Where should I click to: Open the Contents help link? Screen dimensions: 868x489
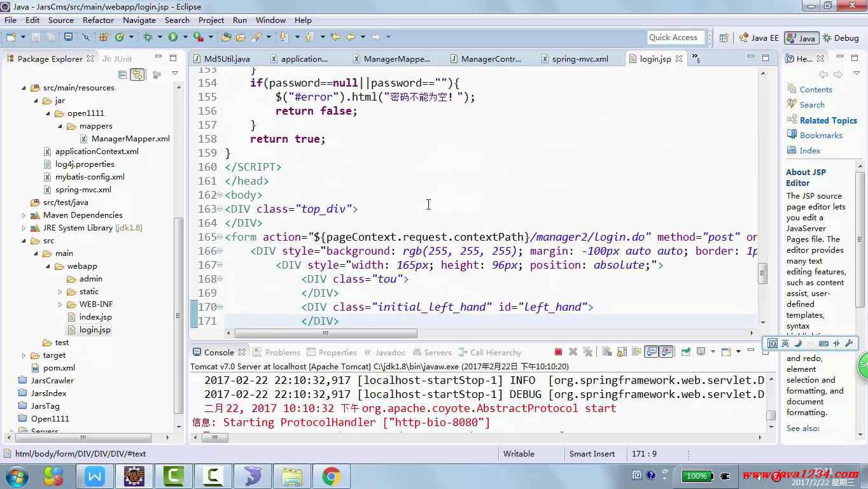click(x=816, y=90)
